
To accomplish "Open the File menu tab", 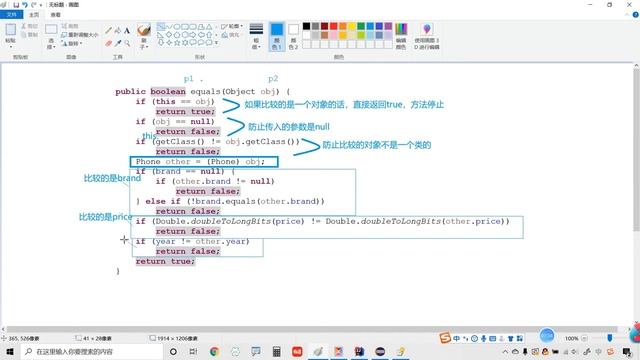I will pos(11,15).
